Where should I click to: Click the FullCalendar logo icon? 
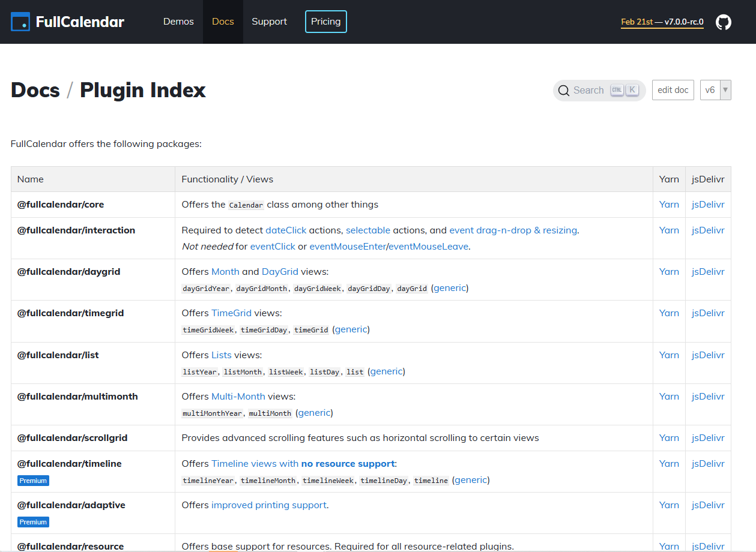(x=20, y=22)
